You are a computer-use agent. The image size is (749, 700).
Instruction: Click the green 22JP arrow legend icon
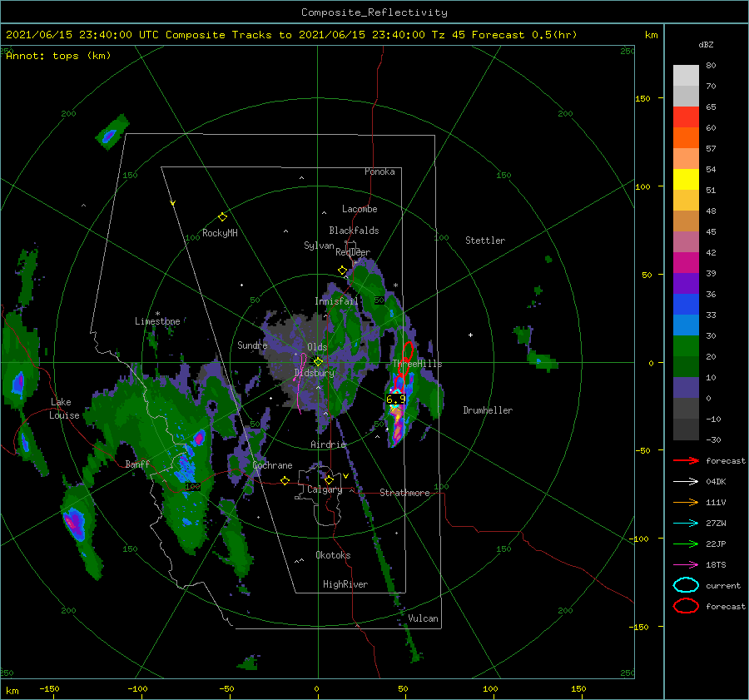point(686,544)
